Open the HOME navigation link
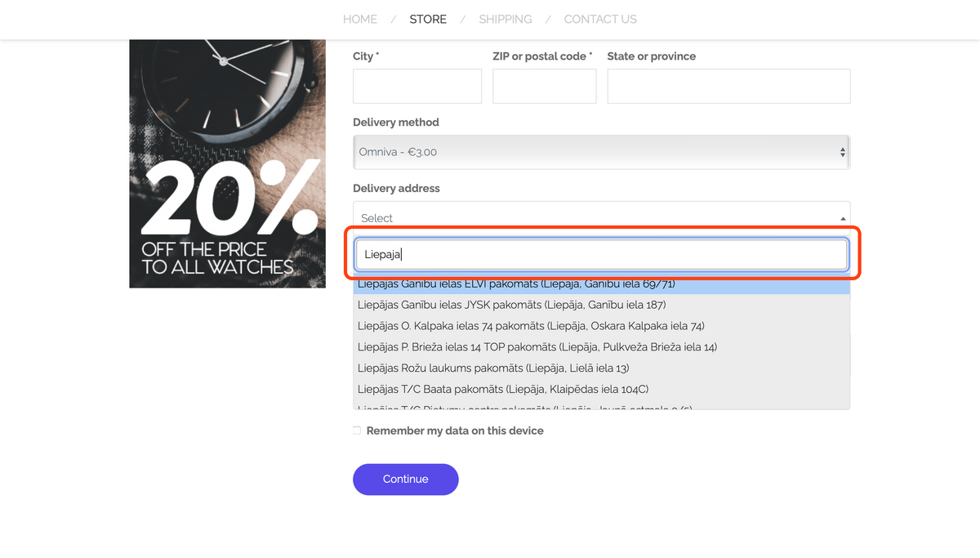The height and width of the screenshot is (558, 980). pos(360,19)
